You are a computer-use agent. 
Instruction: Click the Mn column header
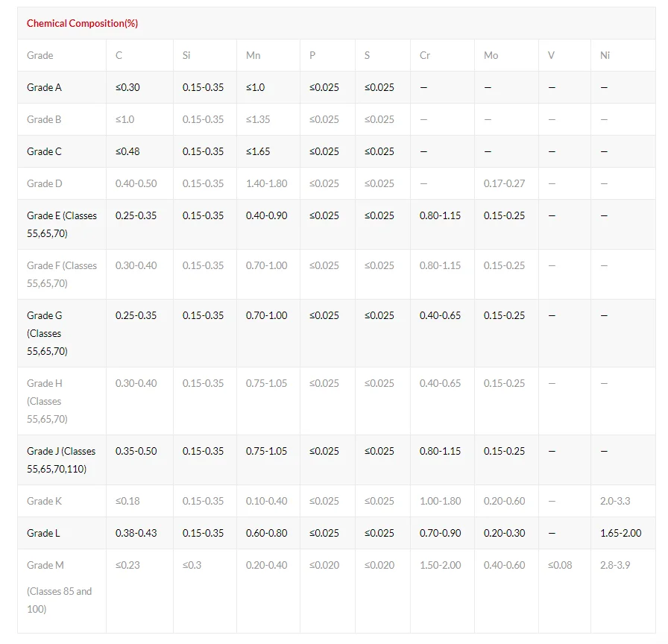253,55
